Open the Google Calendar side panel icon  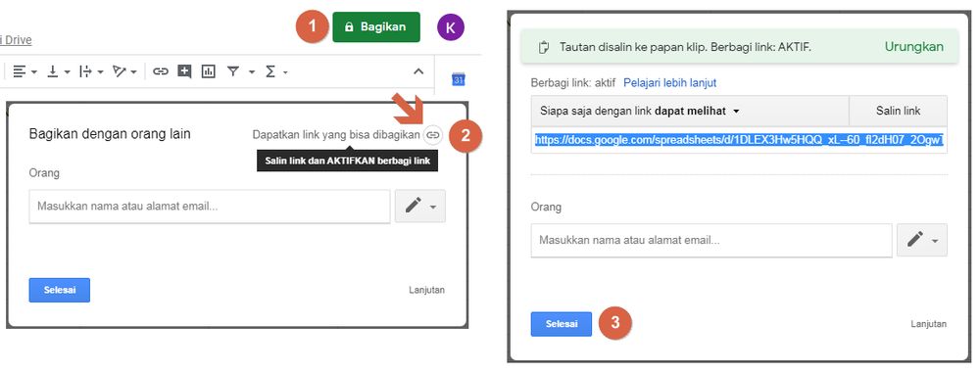tap(458, 79)
